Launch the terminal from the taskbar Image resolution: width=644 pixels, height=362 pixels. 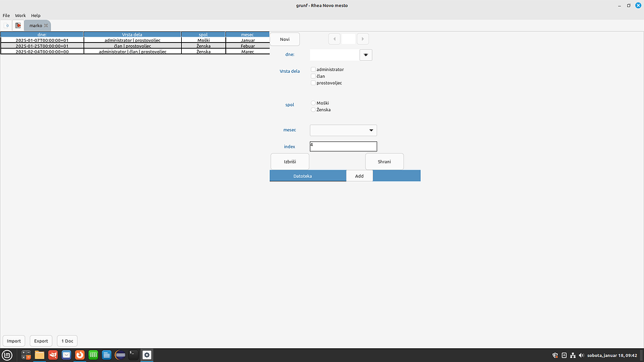pyautogui.click(x=132, y=354)
